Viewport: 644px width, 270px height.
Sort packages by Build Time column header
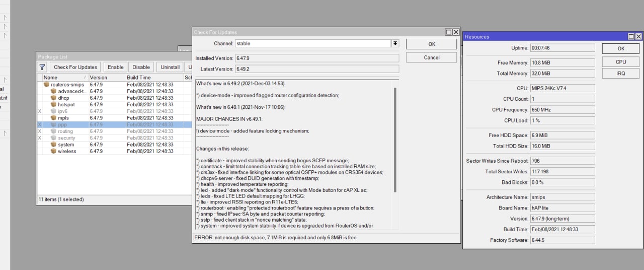[x=154, y=78]
